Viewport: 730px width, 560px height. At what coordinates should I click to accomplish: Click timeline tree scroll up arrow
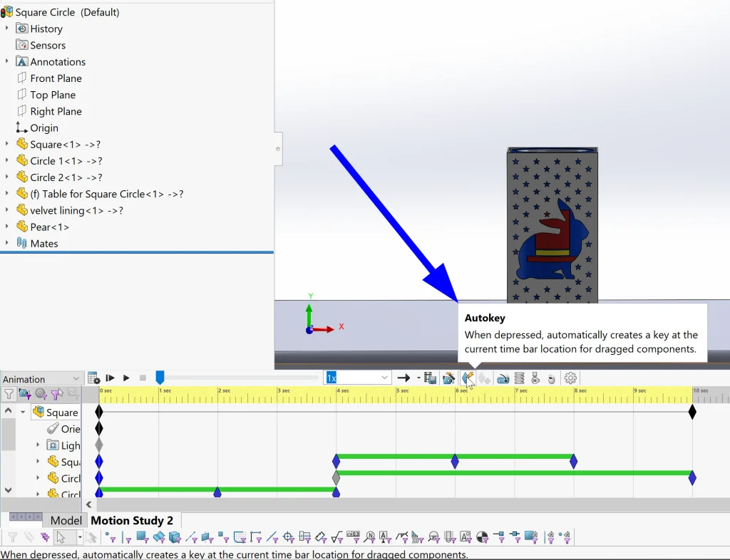9,410
